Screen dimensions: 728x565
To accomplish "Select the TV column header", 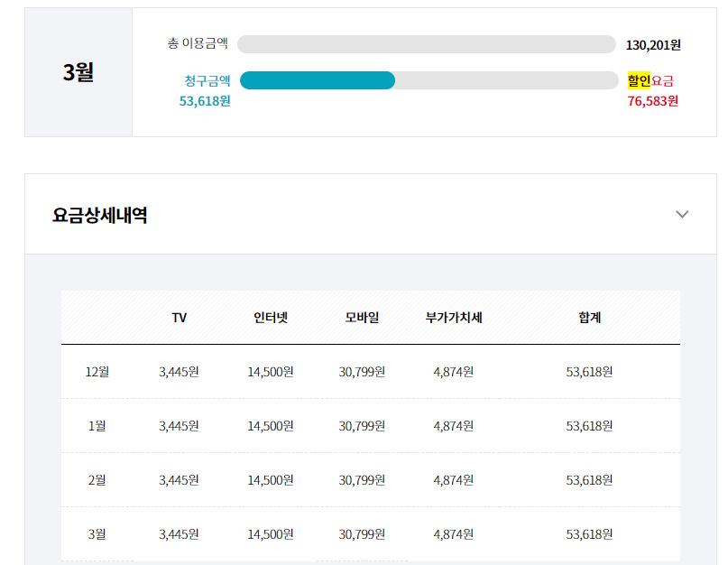I will (179, 318).
